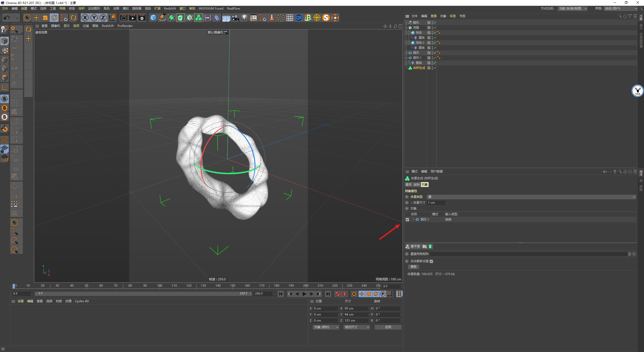Open the 绝对尺寸 dropdown in coordinates panel
644x352 pixels.
click(x=356, y=327)
